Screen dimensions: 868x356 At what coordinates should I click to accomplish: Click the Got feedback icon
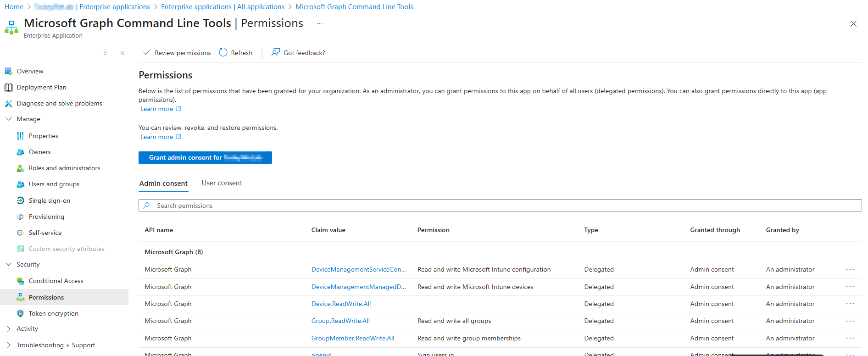[x=275, y=53]
